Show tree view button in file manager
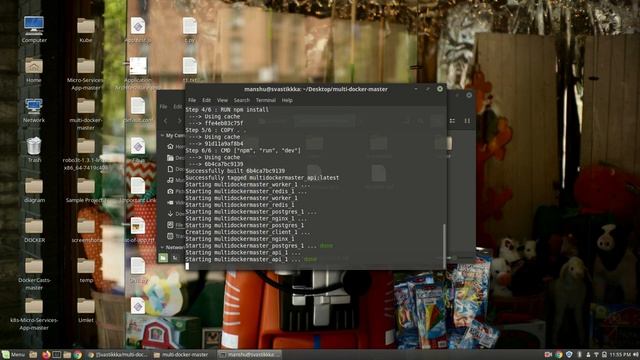Image resolution: width=640 pixels, height=360 pixels. [175, 258]
